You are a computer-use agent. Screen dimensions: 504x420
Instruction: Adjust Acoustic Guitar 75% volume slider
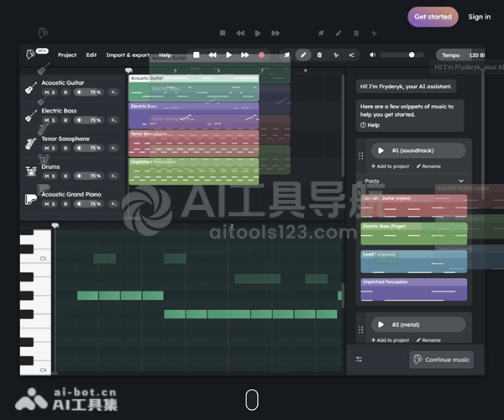click(x=88, y=92)
